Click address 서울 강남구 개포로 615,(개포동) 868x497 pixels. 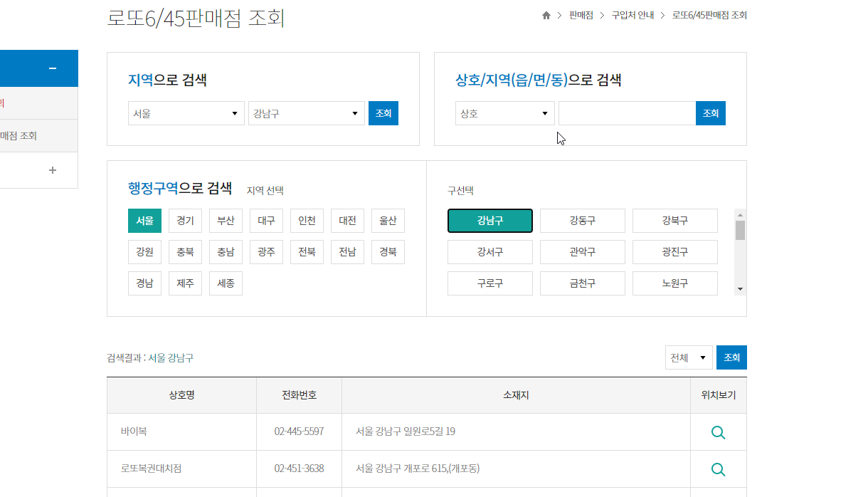[418, 469]
